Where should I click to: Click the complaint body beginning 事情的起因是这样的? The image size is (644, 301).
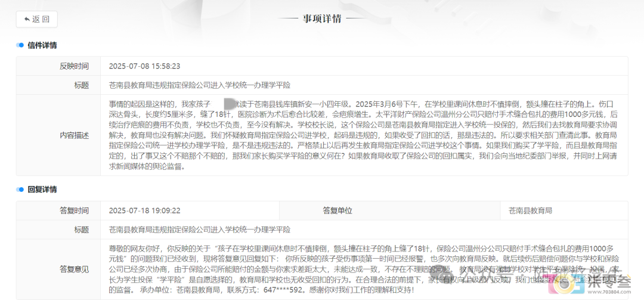point(364,135)
